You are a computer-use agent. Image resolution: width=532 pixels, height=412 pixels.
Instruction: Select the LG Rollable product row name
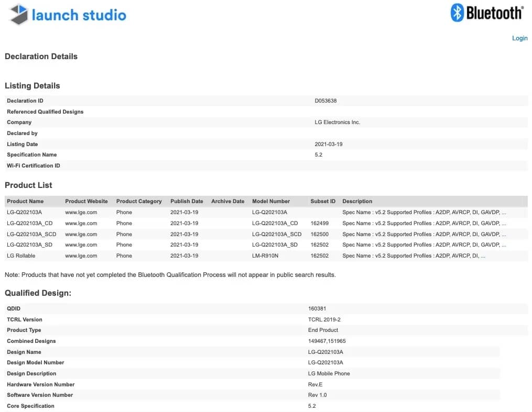[21, 256]
